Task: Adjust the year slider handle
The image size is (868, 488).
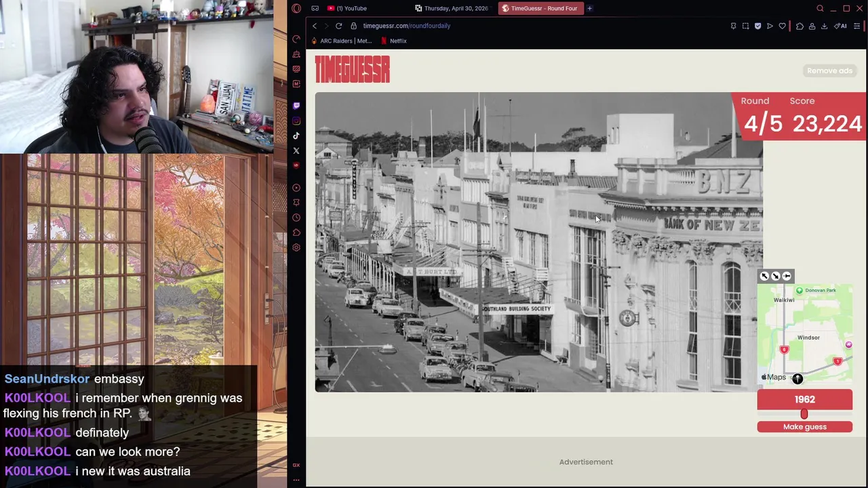Action: point(804,414)
